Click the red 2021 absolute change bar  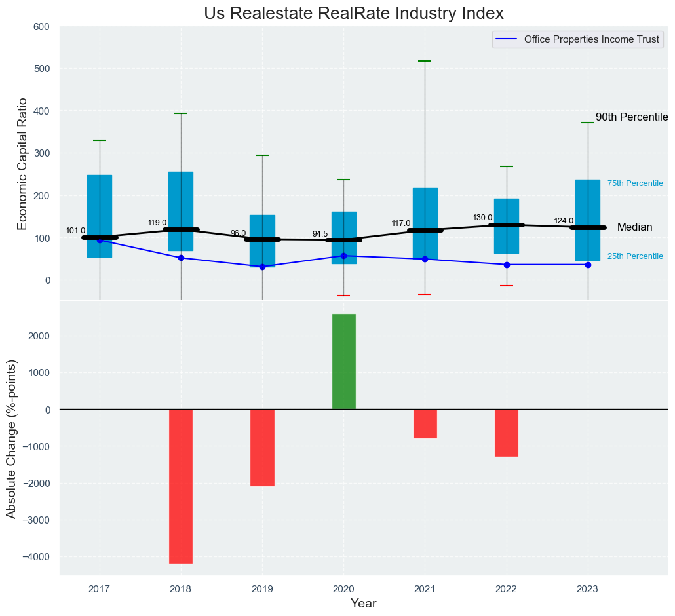[425, 424]
